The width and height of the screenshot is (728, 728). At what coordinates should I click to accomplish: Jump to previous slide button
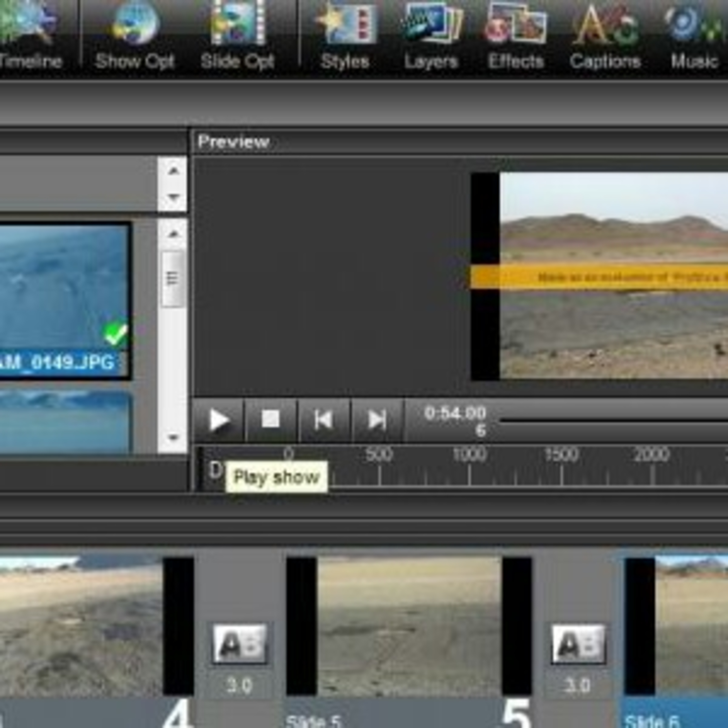click(323, 419)
